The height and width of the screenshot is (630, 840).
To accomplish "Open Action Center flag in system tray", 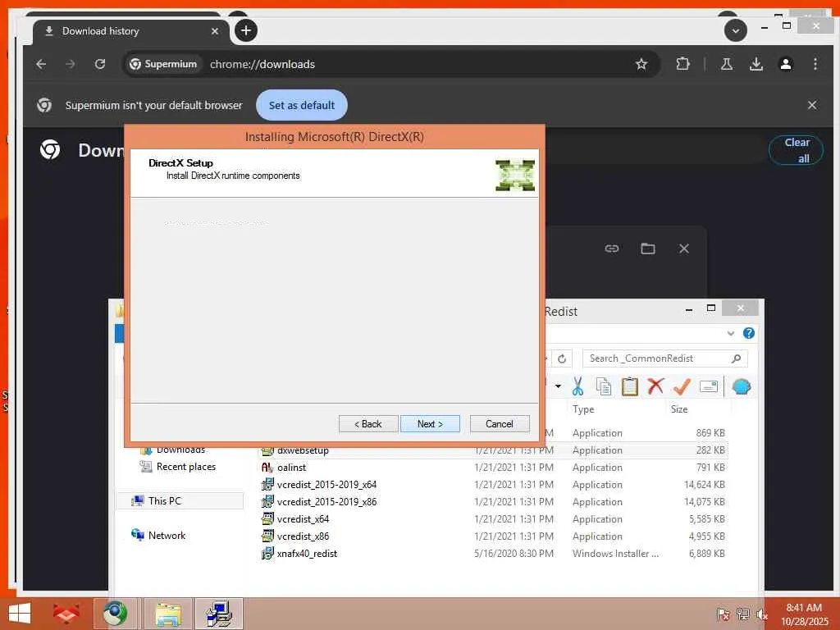I will tap(723, 614).
